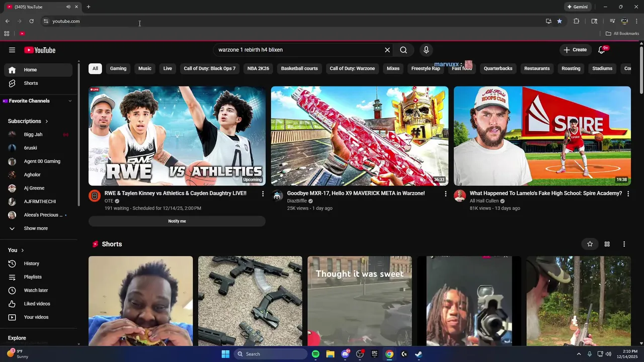
Task: Open options menu for Spire Academy video
Action: [628, 194]
